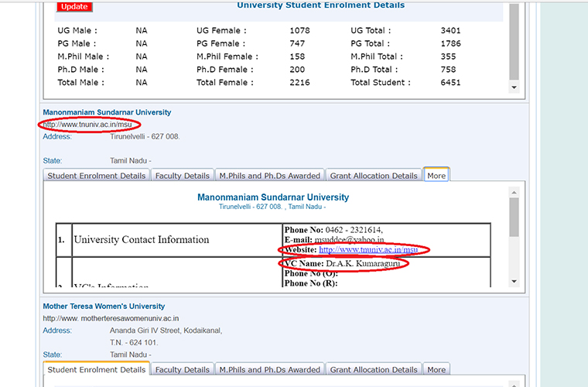588x387 pixels.
Task: Select Manonmaniam's More tab
Action: [x=436, y=176]
